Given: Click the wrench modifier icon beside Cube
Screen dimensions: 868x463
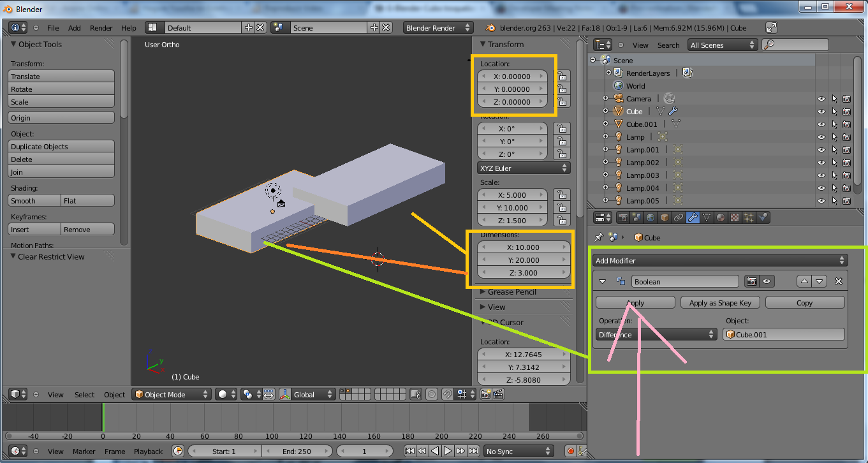Looking at the screenshot, I should [673, 112].
